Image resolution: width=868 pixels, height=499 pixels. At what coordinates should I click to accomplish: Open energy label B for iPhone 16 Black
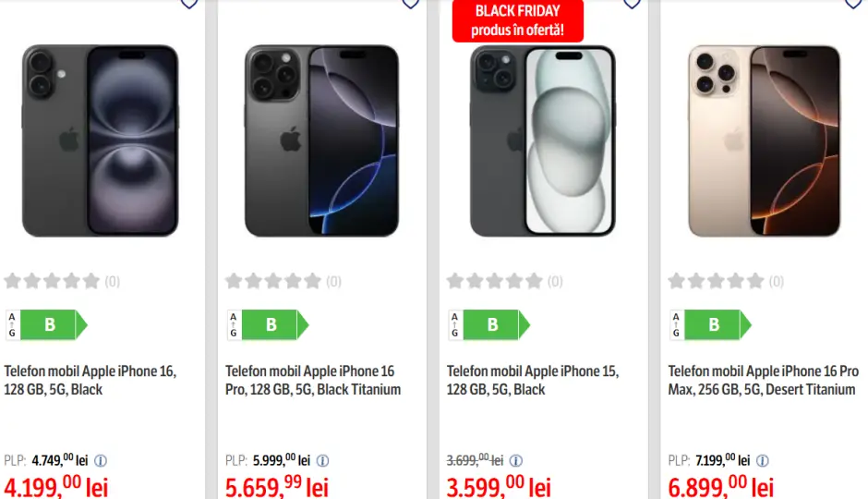click(x=46, y=324)
